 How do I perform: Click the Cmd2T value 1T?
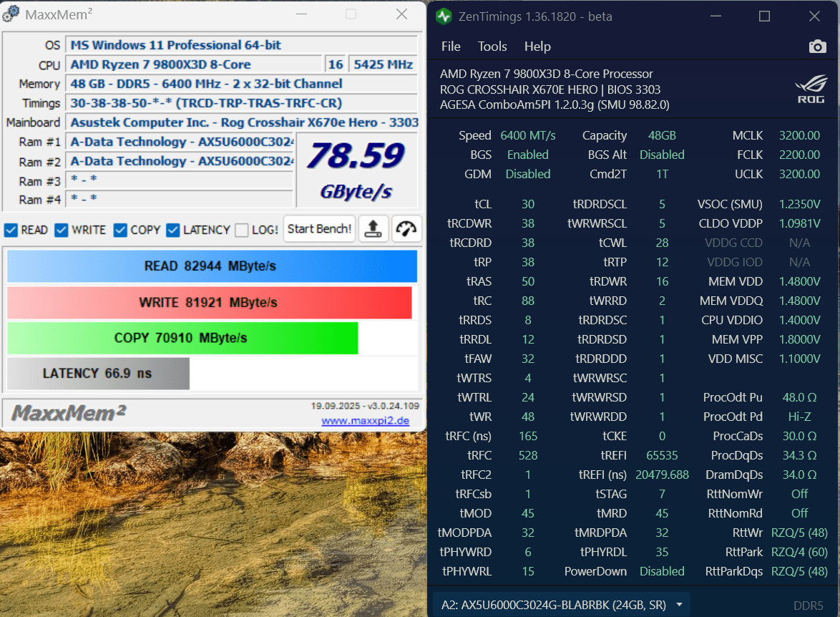[662, 174]
